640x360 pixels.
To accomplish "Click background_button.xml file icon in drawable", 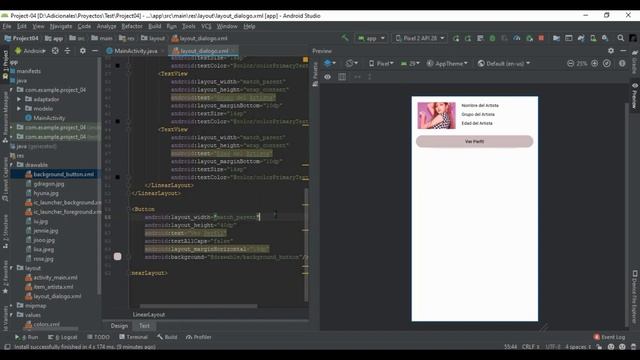I will (29, 174).
